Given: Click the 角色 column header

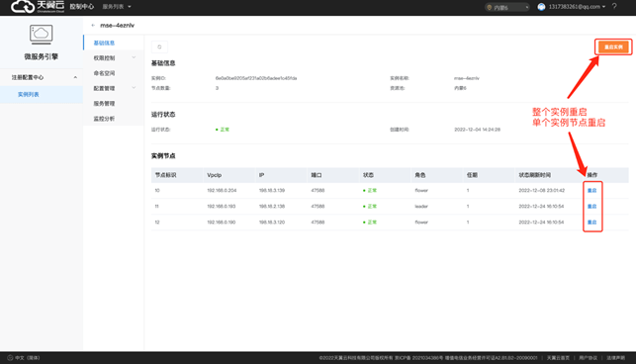Looking at the screenshot, I should (x=419, y=175).
